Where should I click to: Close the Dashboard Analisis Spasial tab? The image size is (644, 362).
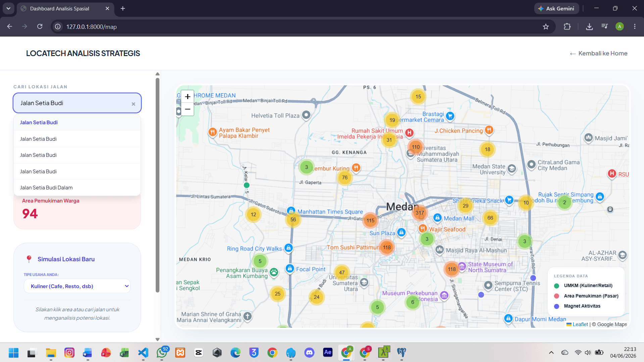[107, 8]
